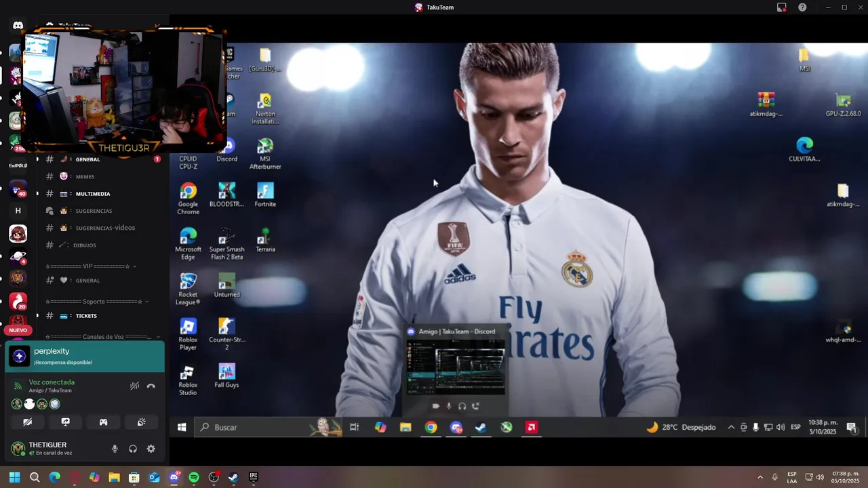868x488 pixels.
Task: Open the GENERAL channel under the VIP category
Action: click(102, 280)
